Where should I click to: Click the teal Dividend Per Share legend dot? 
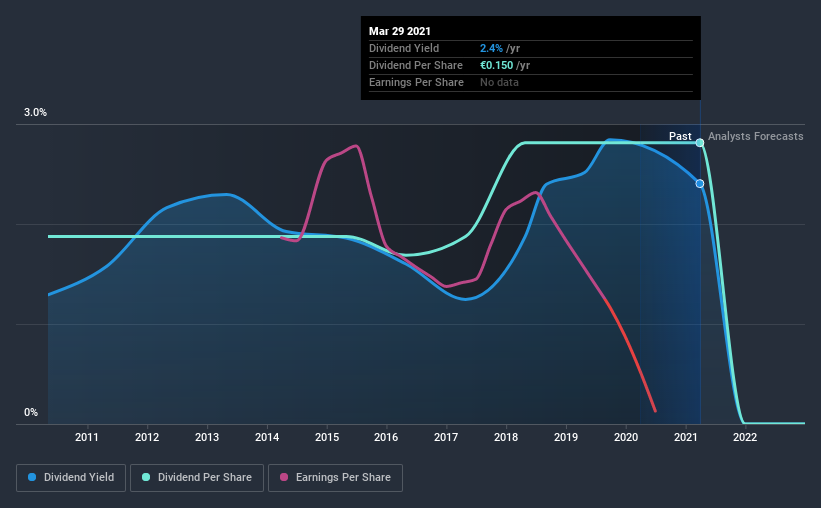click(146, 477)
